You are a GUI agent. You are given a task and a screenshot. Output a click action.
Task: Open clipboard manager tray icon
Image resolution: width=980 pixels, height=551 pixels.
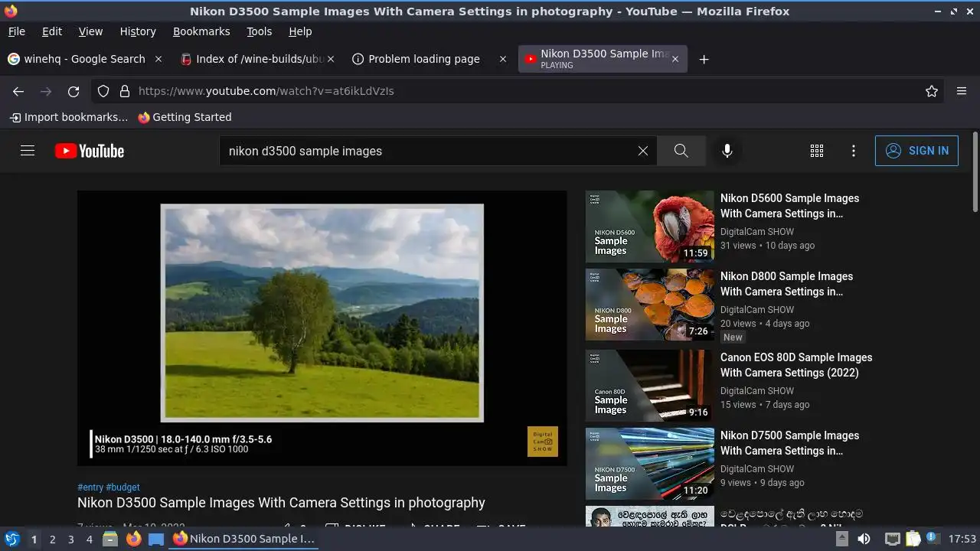[x=913, y=539]
